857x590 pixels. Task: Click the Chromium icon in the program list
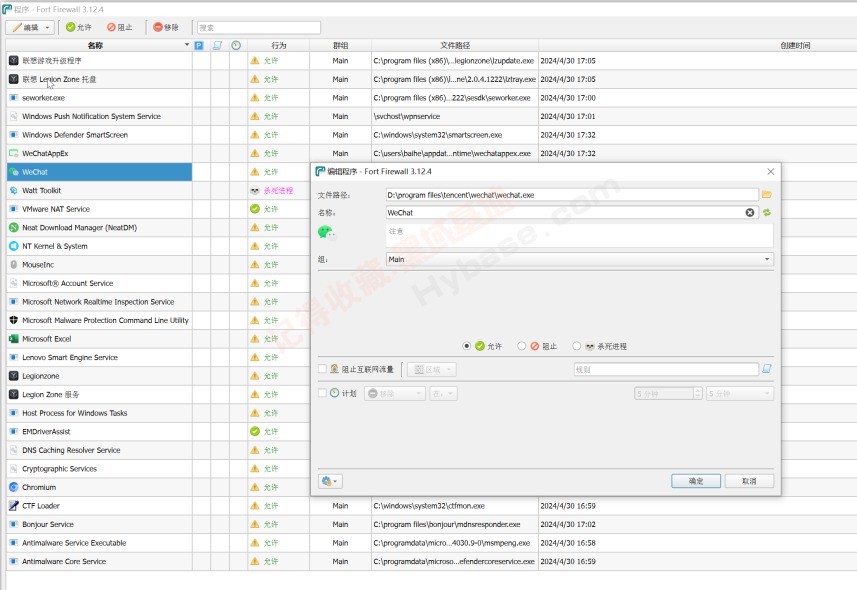(x=14, y=487)
